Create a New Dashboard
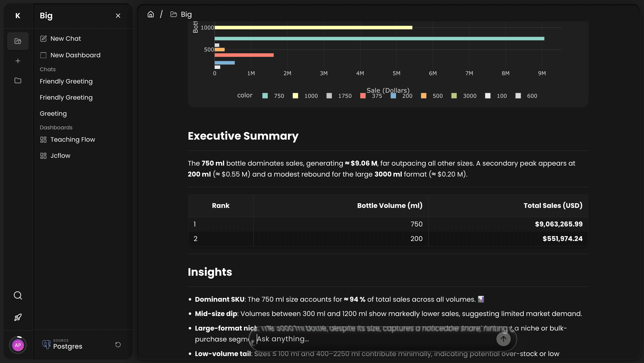Image resolution: width=644 pixels, height=363 pixels. pyautogui.click(x=76, y=55)
